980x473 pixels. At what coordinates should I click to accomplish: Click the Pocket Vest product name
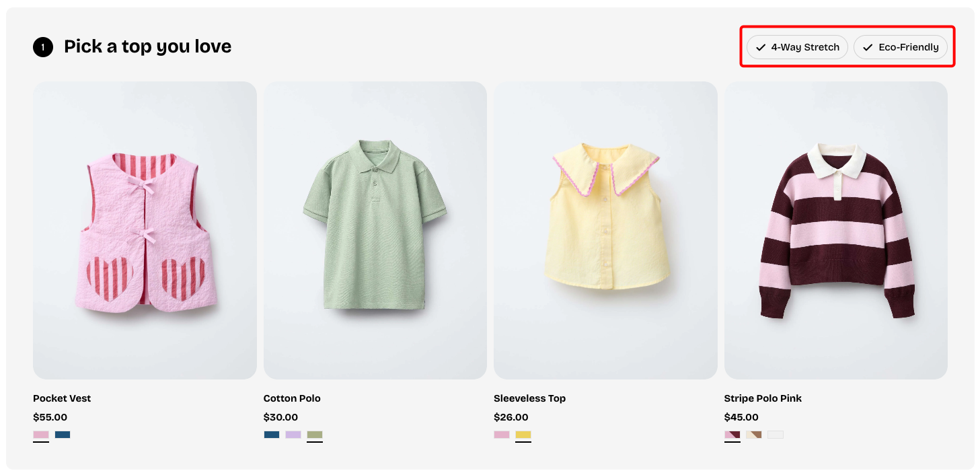point(62,398)
